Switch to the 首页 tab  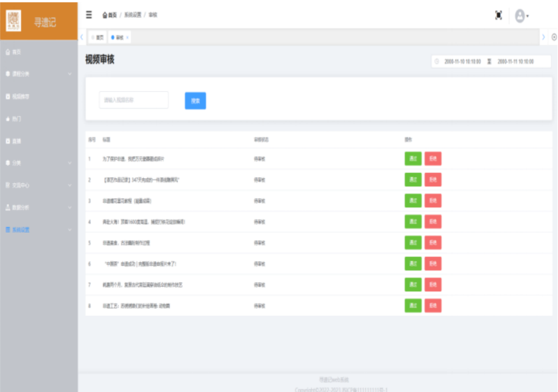click(x=97, y=38)
